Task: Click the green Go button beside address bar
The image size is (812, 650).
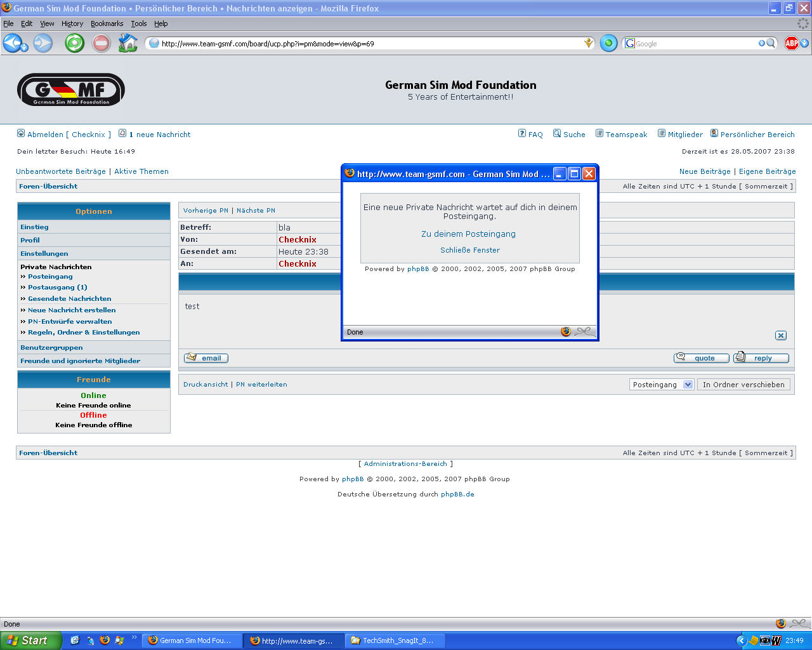Action: point(608,43)
